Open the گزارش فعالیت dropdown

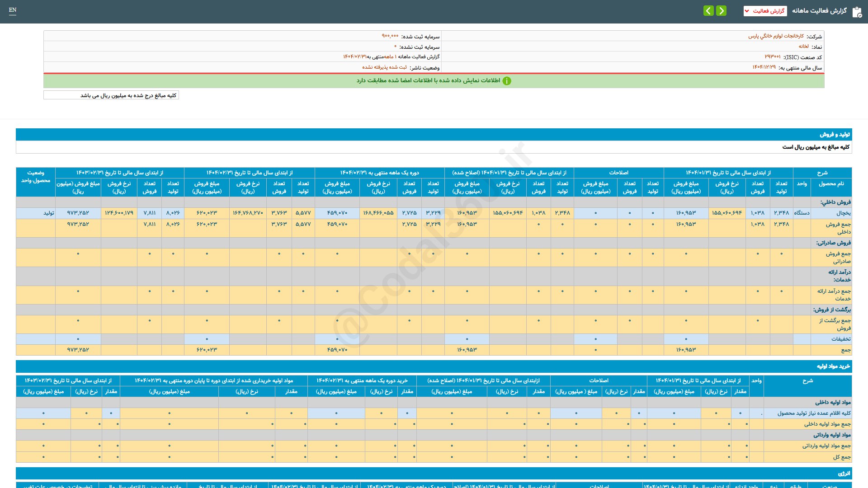[765, 11]
